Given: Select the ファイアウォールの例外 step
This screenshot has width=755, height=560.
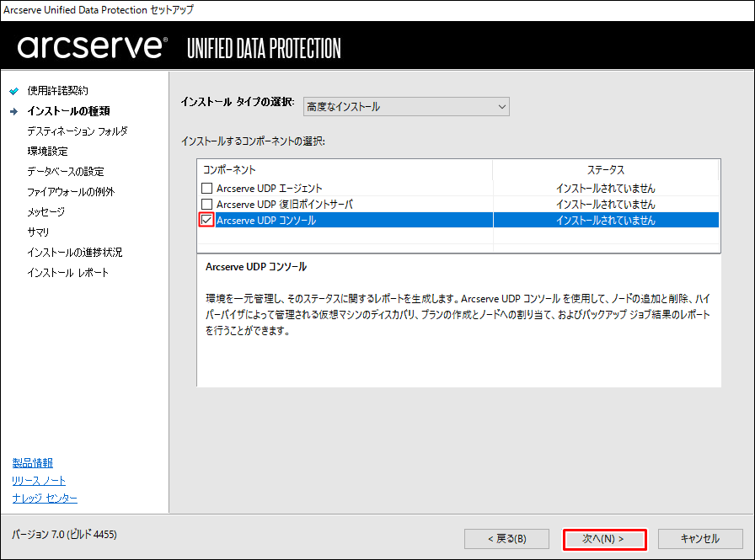Looking at the screenshot, I should [71, 191].
